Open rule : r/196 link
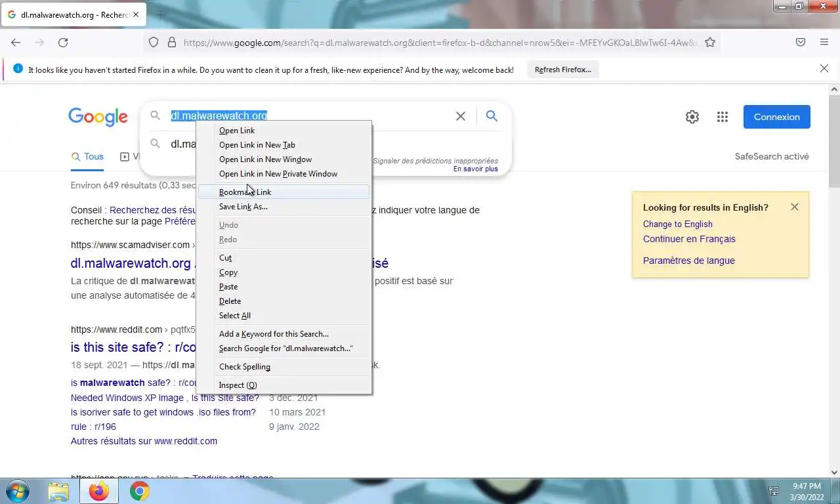This screenshot has height=504, width=840. pyautogui.click(x=93, y=427)
